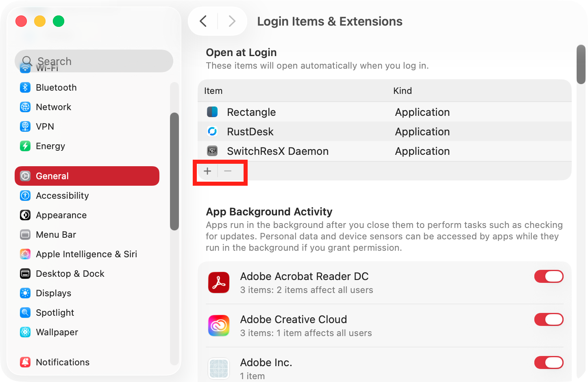
Task: Click the VPN icon in sidebar
Action: pyautogui.click(x=25, y=126)
